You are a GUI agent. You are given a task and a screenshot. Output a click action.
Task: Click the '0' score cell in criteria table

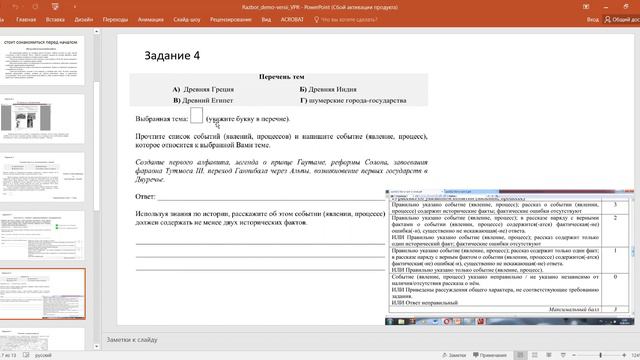[616, 289]
